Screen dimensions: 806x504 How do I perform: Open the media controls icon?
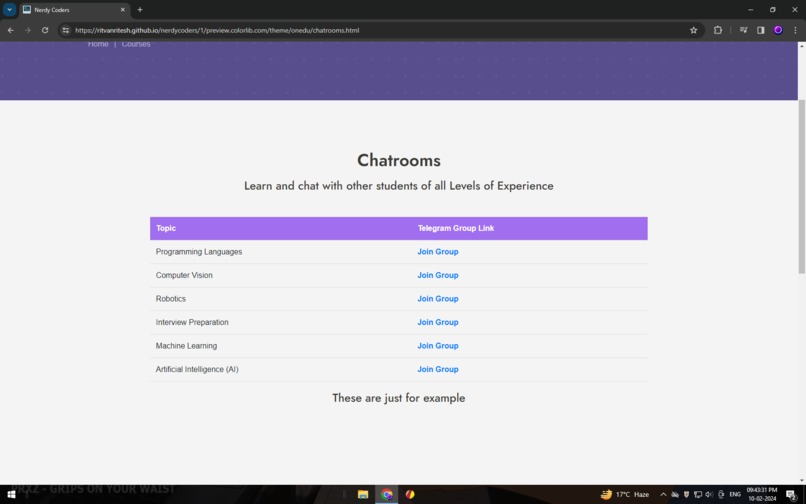click(x=743, y=30)
